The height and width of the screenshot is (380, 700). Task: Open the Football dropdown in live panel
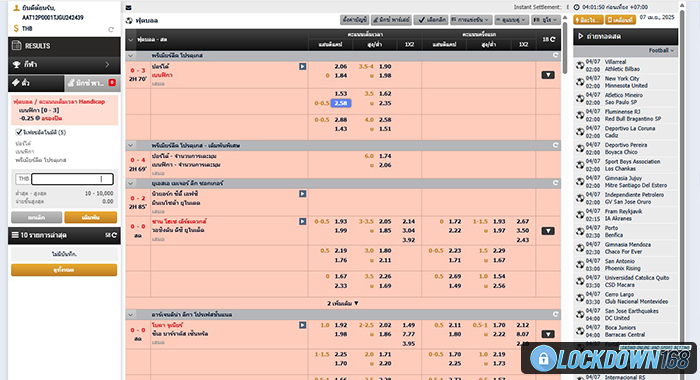tap(661, 50)
